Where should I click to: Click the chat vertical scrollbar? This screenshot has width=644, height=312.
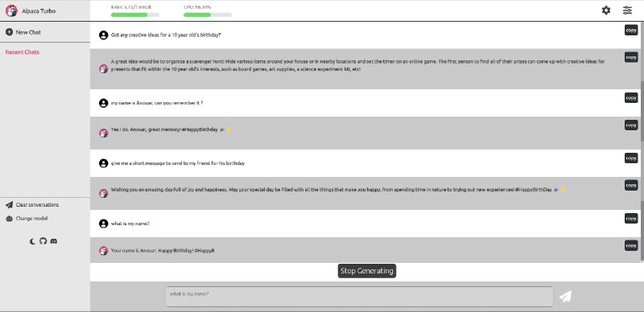point(642,142)
